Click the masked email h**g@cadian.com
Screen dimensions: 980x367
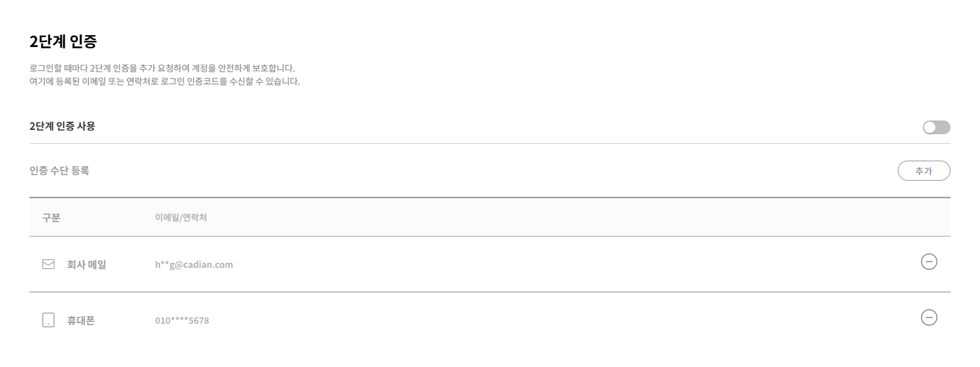(x=194, y=264)
